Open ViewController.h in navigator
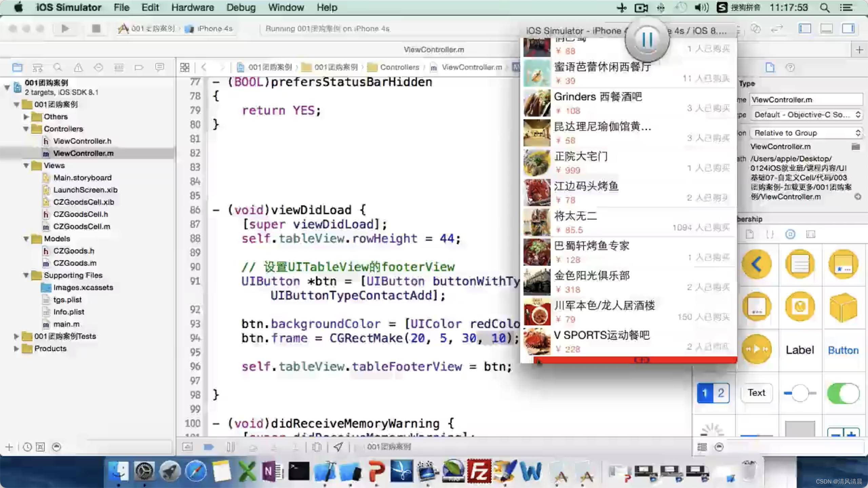Screen dimensions: 868x488 (82, 141)
